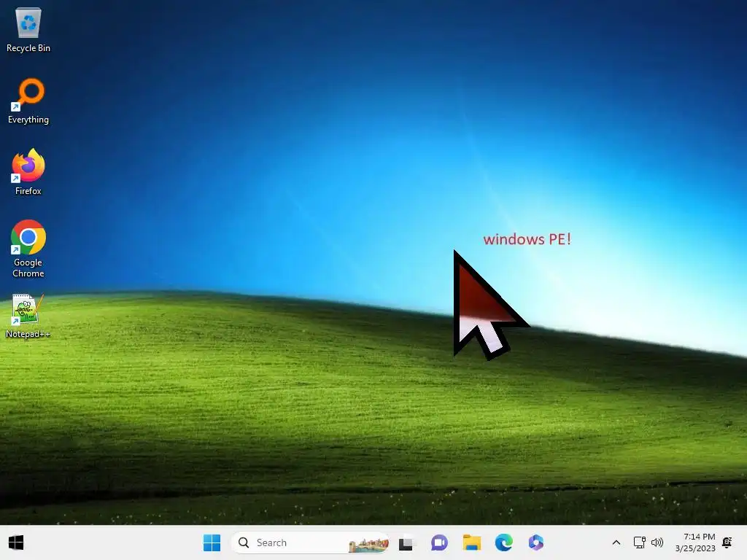The height and width of the screenshot is (560, 747).
Task: Select the Notepad++ desktop shortcut
Action: pyautogui.click(x=28, y=316)
